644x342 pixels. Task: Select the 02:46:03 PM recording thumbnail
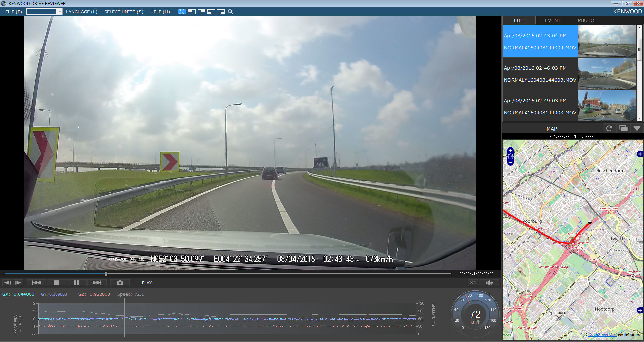(x=606, y=74)
